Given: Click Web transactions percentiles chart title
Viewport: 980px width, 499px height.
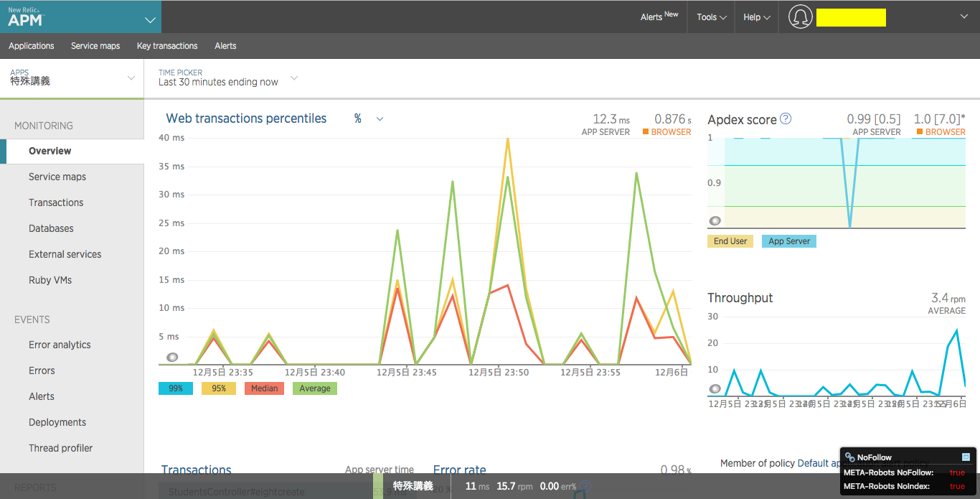Looking at the screenshot, I should (246, 118).
